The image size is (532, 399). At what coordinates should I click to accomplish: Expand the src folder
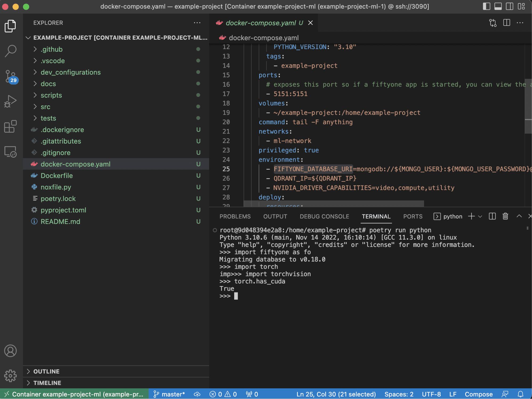(46, 107)
